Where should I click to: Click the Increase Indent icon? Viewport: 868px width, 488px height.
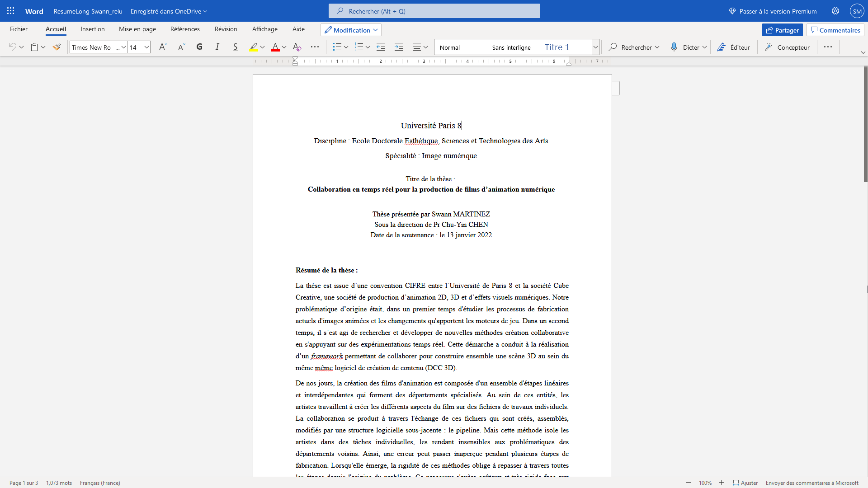point(398,47)
